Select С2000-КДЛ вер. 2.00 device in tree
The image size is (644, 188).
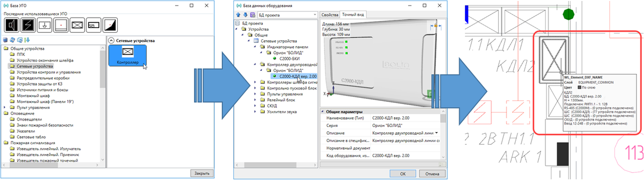tap(294, 76)
